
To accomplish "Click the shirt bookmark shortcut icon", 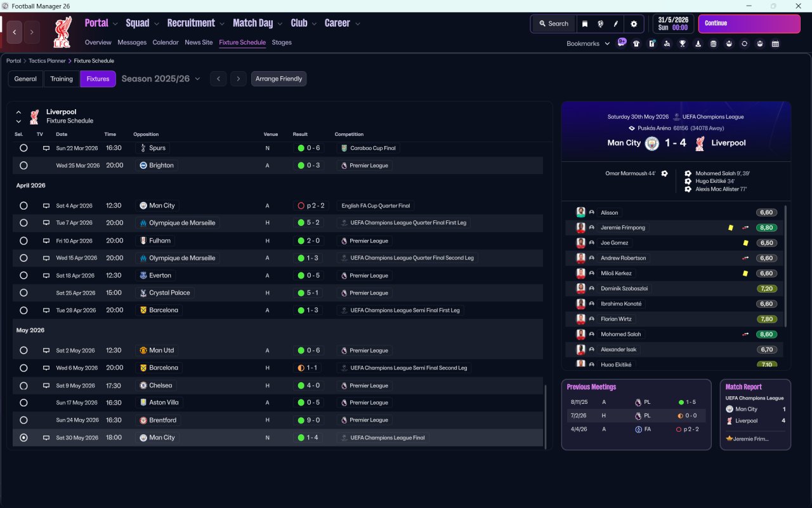I will (x=636, y=44).
